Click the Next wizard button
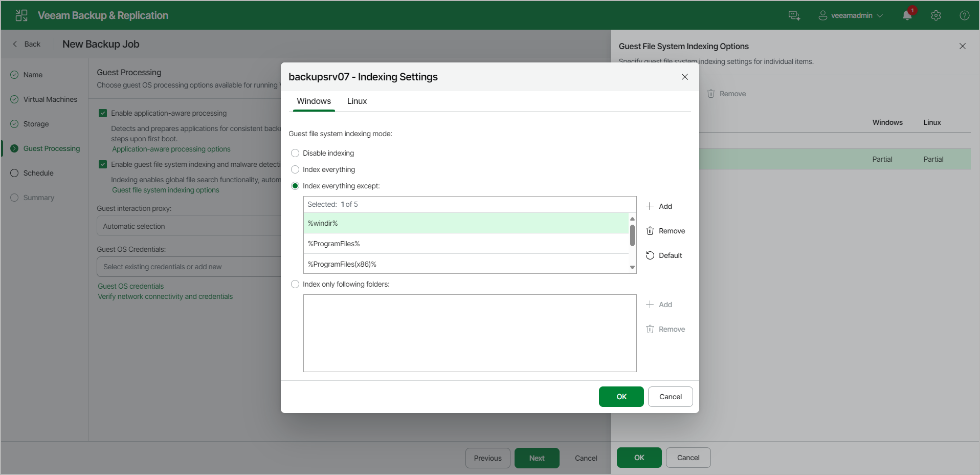 (537, 458)
